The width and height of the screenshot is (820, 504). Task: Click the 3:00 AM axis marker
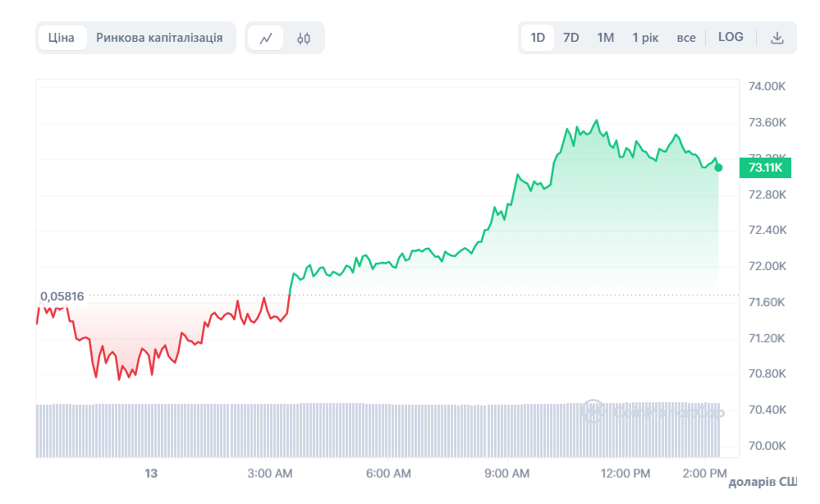(270, 474)
